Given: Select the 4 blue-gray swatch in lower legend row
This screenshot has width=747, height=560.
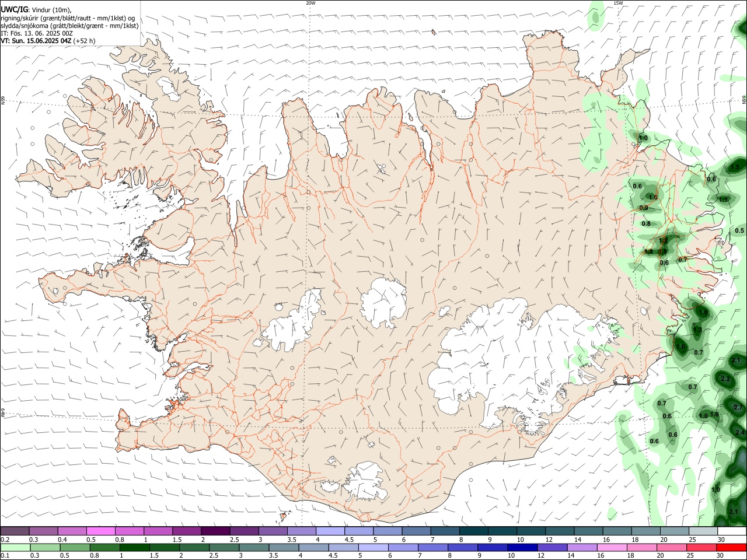Looking at the screenshot, I should [x=313, y=547].
